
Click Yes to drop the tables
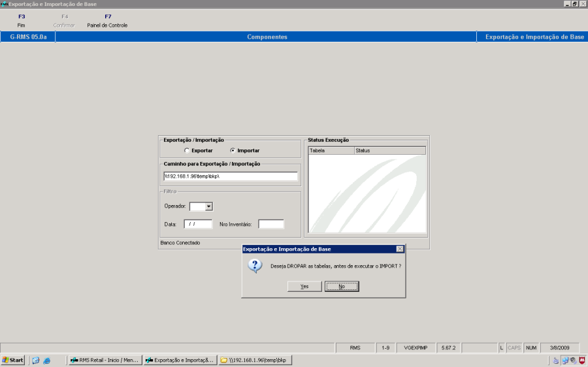click(304, 287)
